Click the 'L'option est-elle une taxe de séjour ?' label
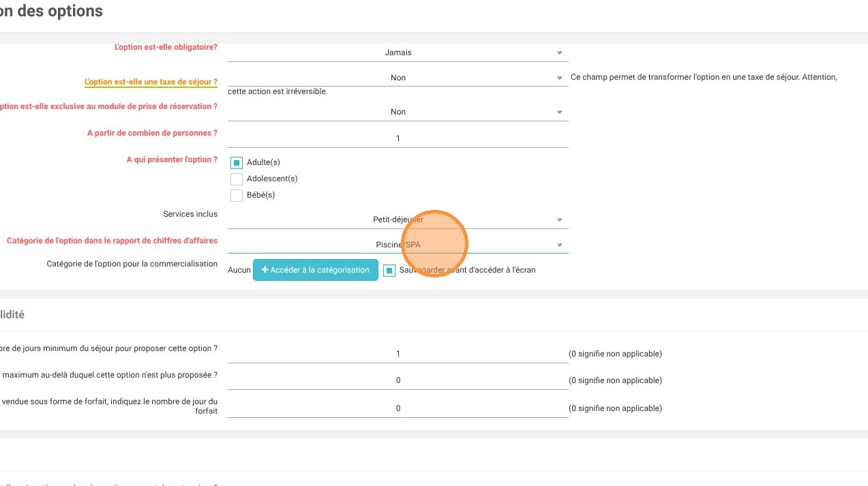Viewport: 868px width, 486px height. pyautogui.click(x=151, y=82)
